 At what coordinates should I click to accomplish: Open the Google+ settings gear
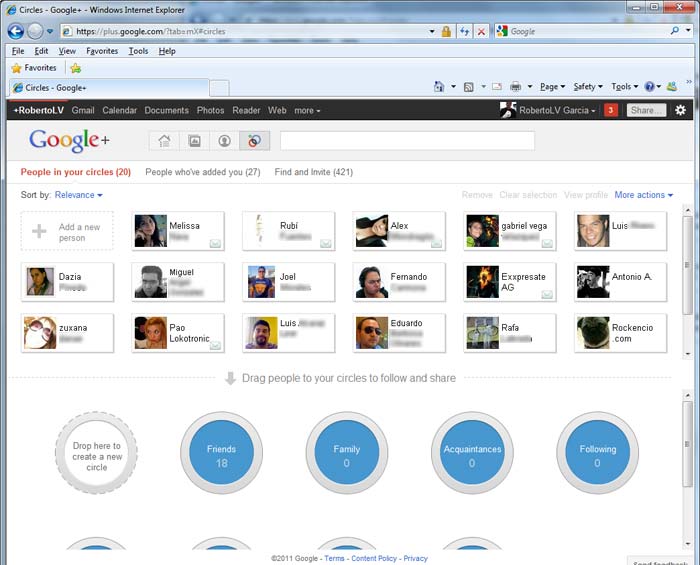pos(680,110)
